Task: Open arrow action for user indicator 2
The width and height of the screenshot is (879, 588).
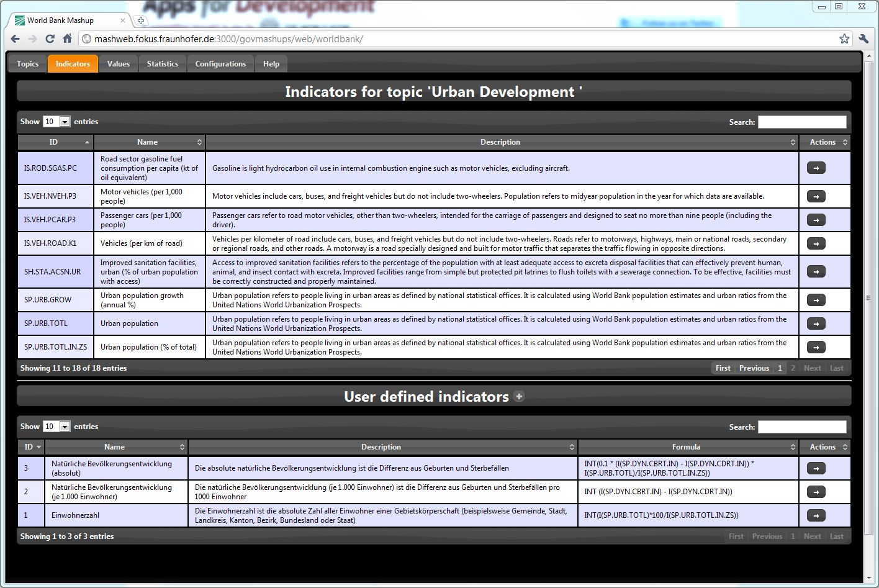Action: coord(816,492)
